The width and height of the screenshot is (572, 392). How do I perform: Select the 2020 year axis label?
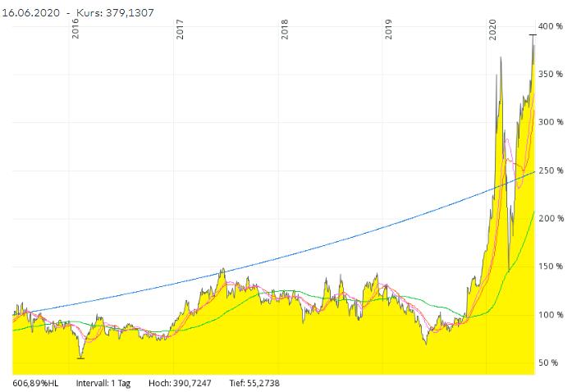493,29
